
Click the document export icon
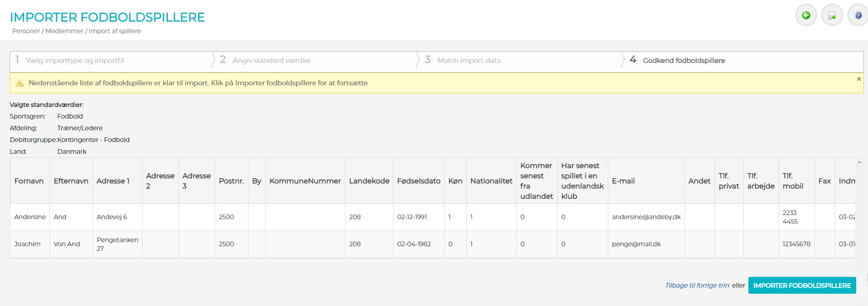pos(832,15)
